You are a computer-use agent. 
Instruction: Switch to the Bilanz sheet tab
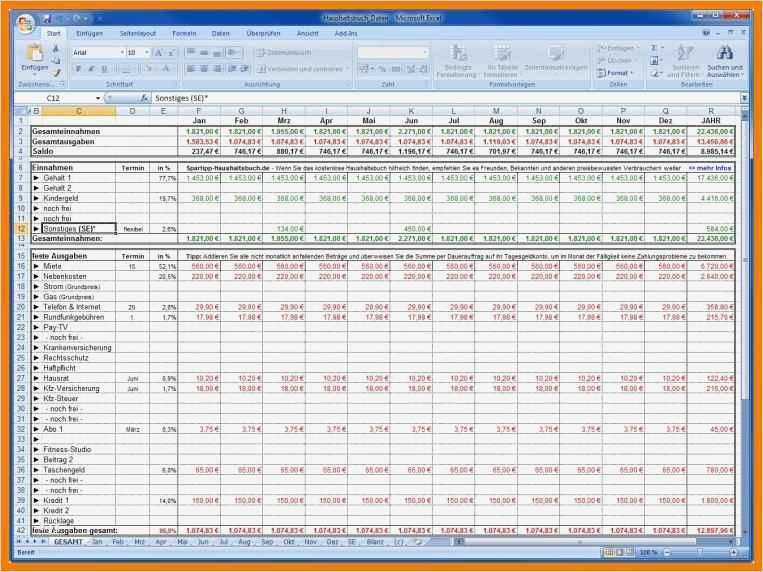point(375,542)
